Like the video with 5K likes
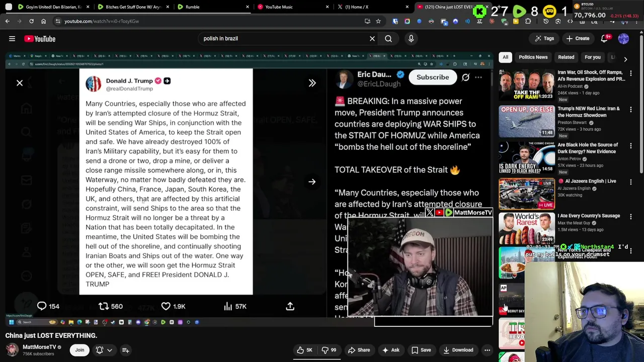Image resolution: width=644 pixels, height=362 pixels. (x=305, y=350)
